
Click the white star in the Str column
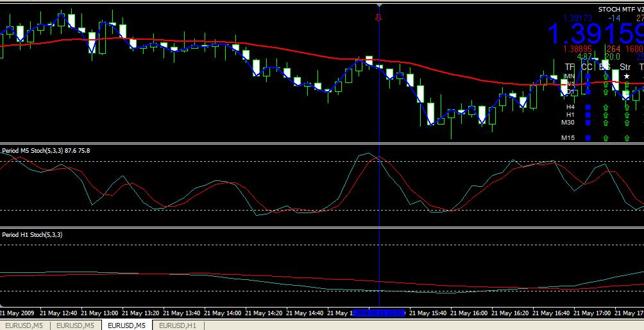pos(627,76)
